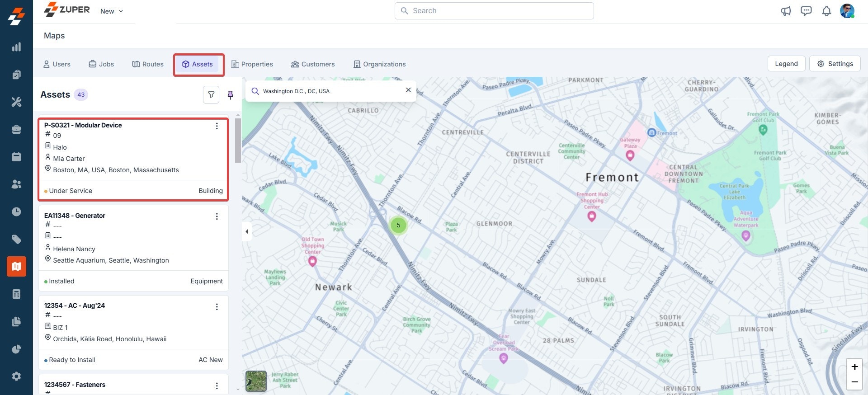The height and width of the screenshot is (395, 868).
Task: Open the price tag sidebar icon
Action: click(16, 239)
